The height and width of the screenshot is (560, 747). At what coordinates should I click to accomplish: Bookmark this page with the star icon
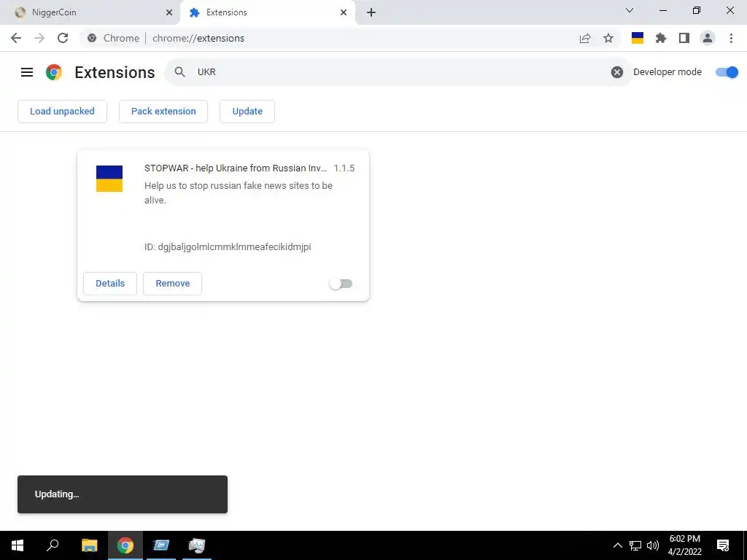pos(608,38)
